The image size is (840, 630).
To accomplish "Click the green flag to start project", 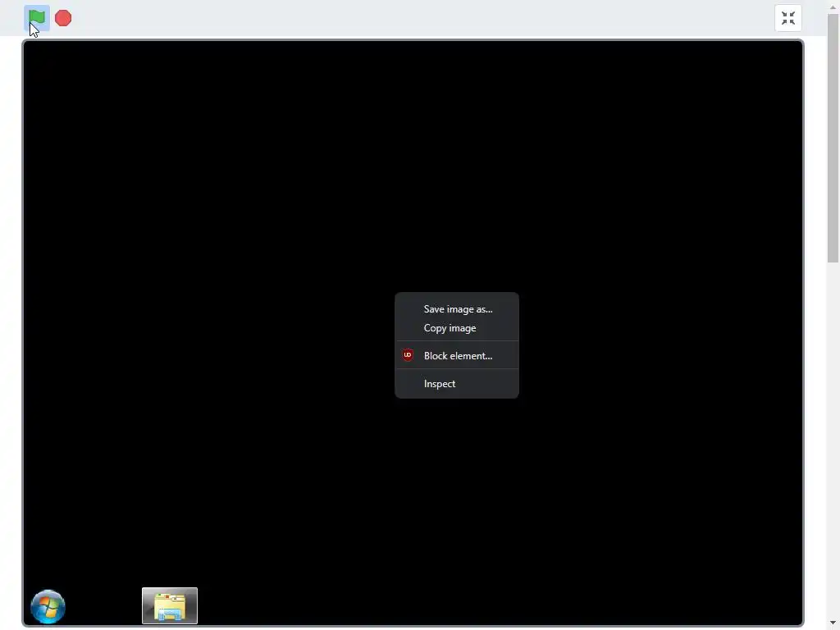I will [37, 18].
